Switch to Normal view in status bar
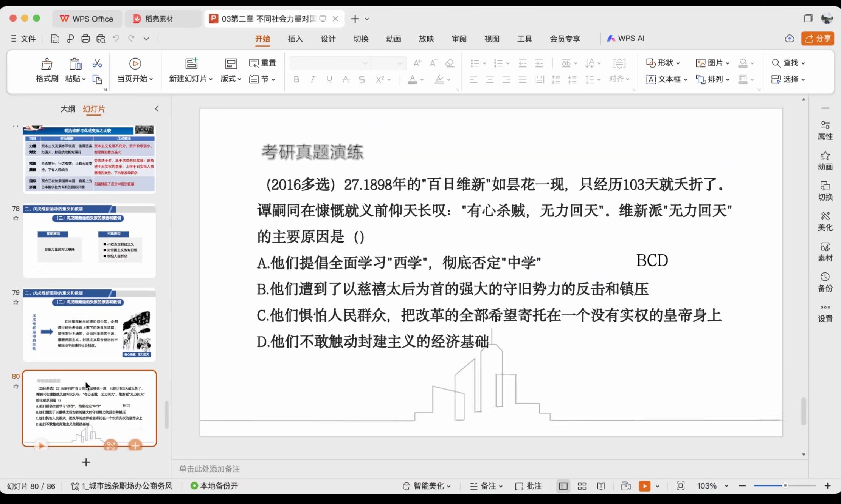The height and width of the screenshot is (504, 841). pos(563,486)
